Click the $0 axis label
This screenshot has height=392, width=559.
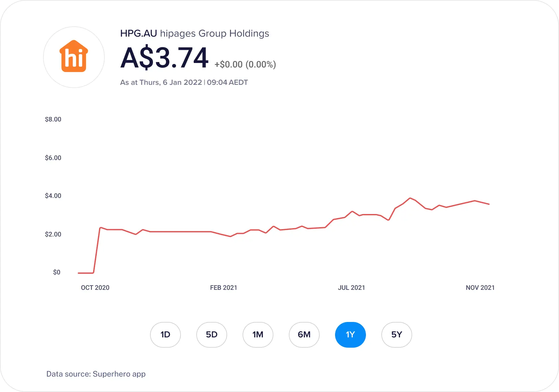click(x=57, y=272)
